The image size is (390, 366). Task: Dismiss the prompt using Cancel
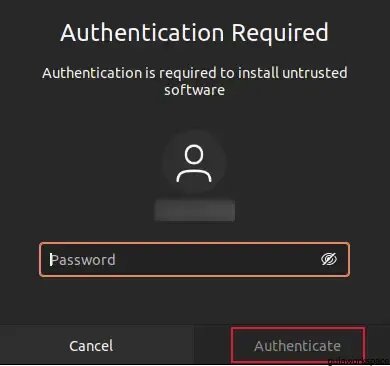pos(91,346)
